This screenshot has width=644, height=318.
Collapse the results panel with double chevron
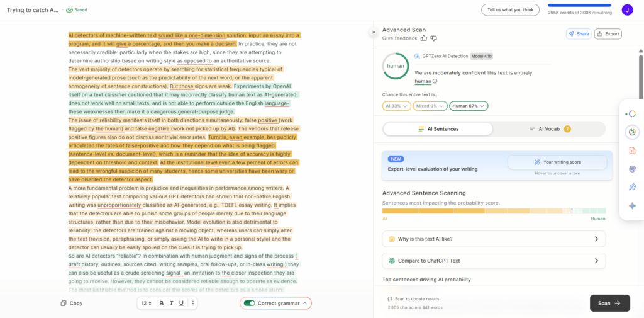click(x=373, y=31)
